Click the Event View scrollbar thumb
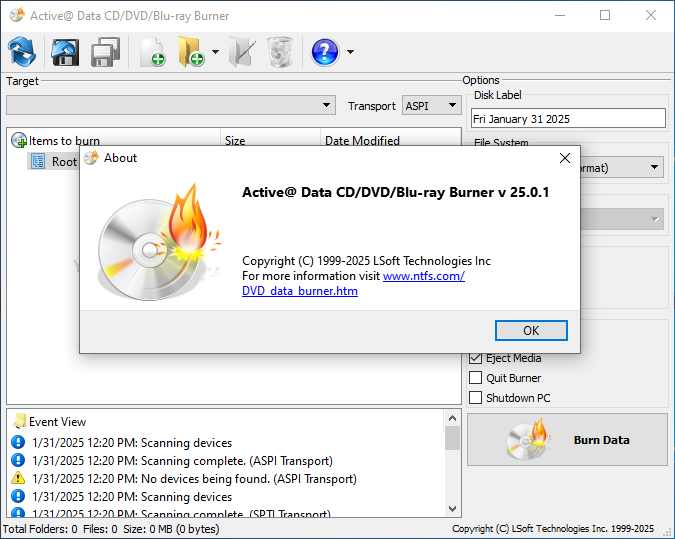Viewport: 675px width, 539px height. [x=452, y=438]
